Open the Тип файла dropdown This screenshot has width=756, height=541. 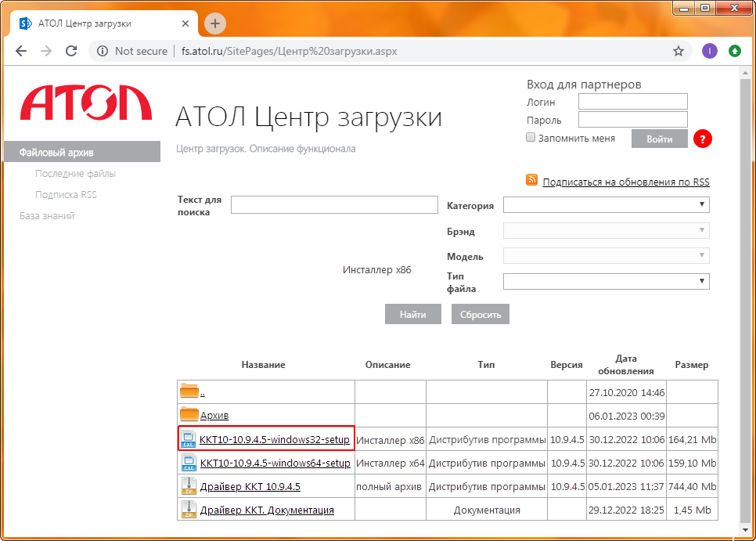606,281
